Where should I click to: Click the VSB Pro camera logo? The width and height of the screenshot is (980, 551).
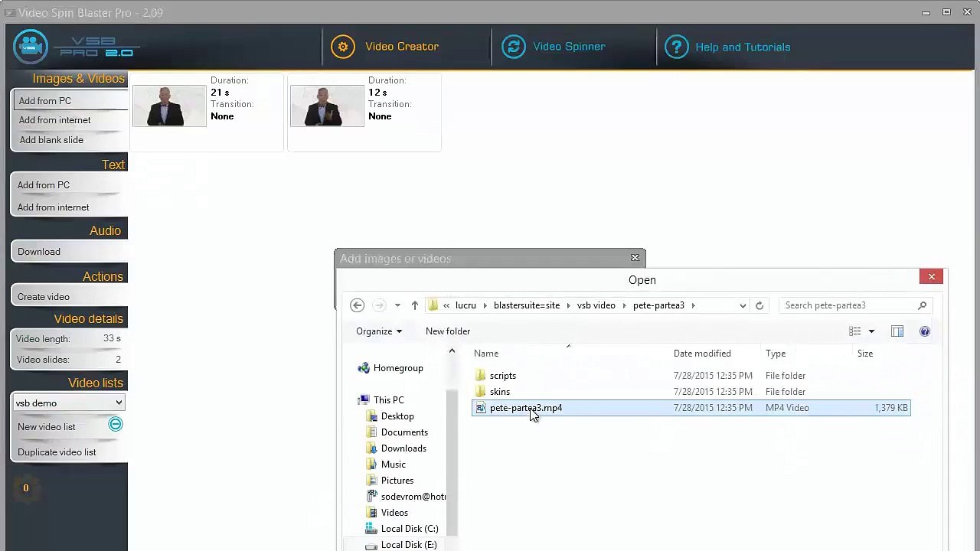pos(31,47)
